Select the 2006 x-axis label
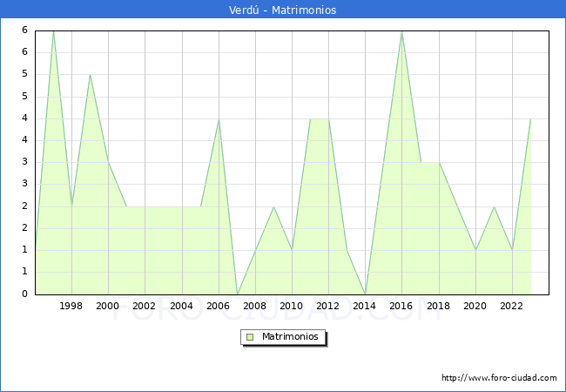 218,306
